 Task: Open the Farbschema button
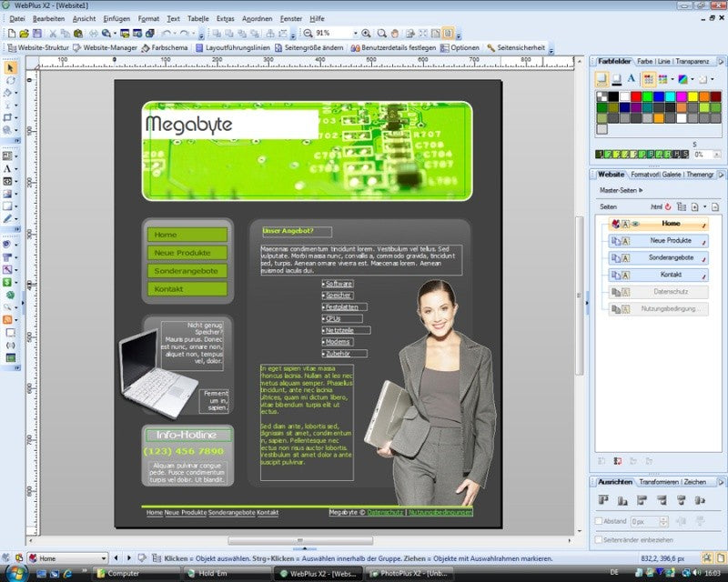click(165, 48)
